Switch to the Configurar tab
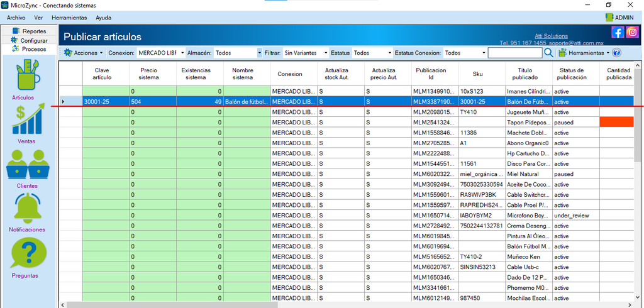644x308 pixels. tap(30, 40)
